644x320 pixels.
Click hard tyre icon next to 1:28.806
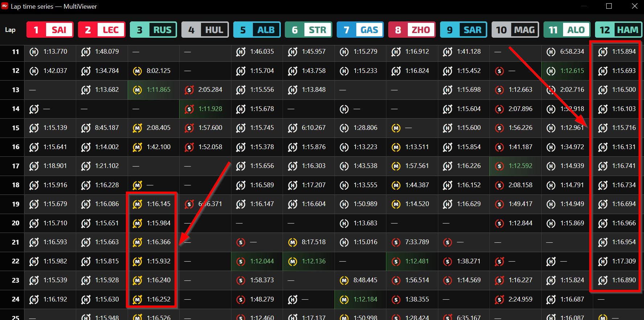(344, 128)
